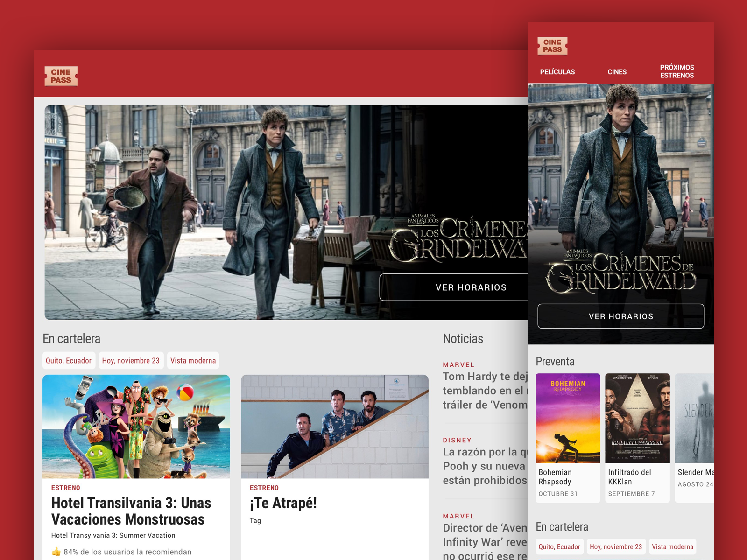Open the Hoy, noviembre 23 date filter

point(131,360)
